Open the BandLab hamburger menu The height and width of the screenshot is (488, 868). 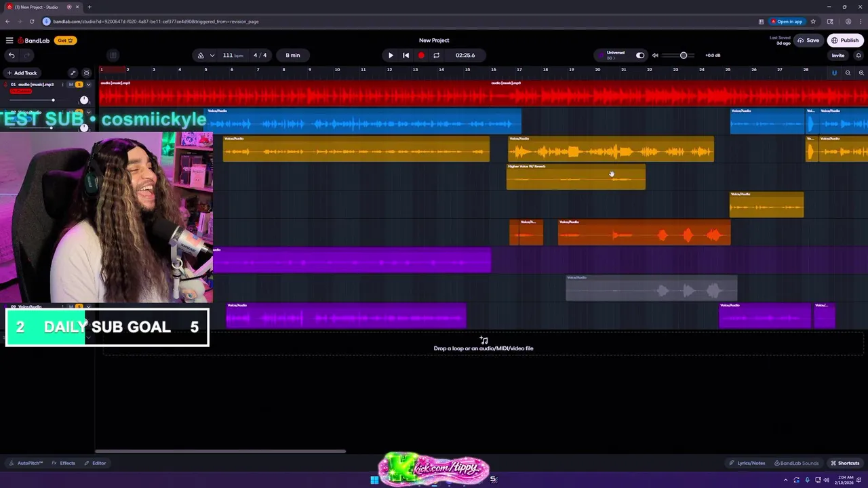[x=9, y=41]
